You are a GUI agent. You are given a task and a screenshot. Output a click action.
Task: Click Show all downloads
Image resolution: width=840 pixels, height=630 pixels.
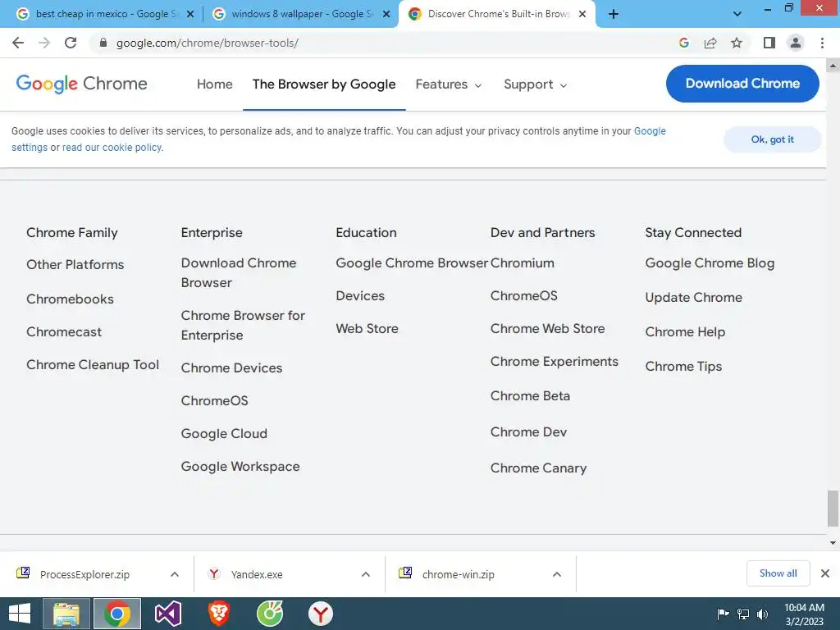pos(778,573)
